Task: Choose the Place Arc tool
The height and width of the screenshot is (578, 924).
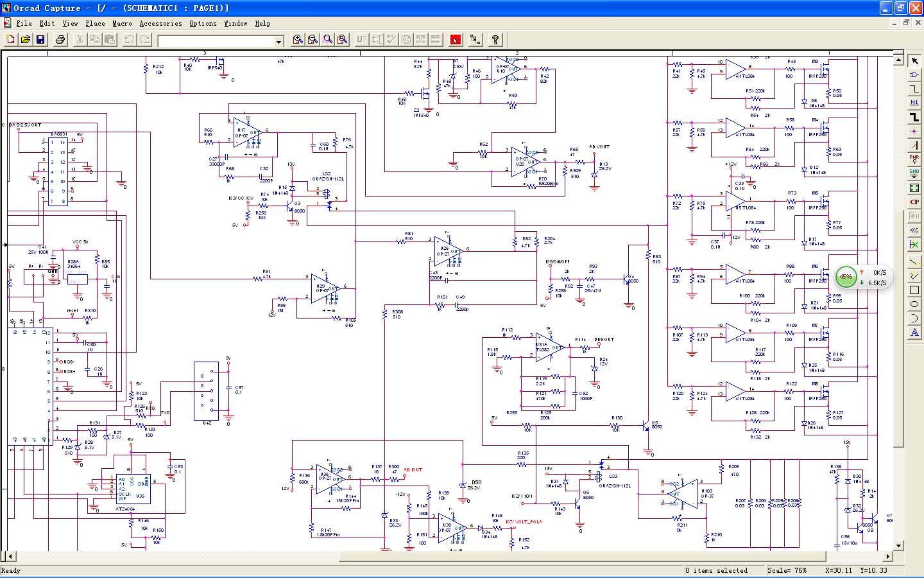Action: [914, 318]
